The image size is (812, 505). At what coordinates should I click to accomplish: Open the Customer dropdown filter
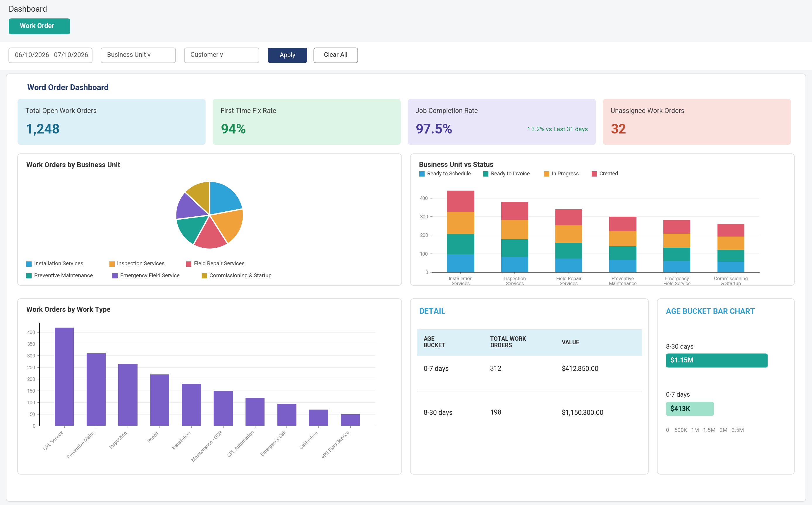click(x=222, y=55)
